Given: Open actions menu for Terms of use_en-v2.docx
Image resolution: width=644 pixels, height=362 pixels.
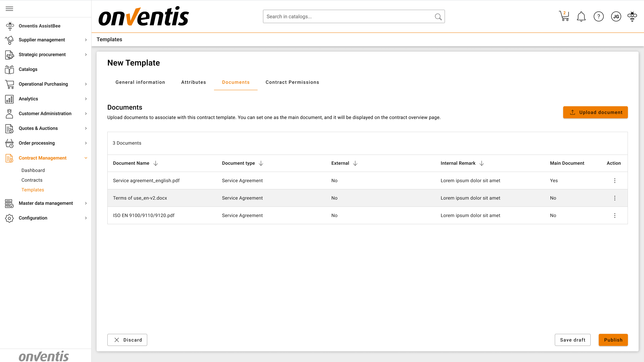Looking at the screenshot, I should point(615,198).
